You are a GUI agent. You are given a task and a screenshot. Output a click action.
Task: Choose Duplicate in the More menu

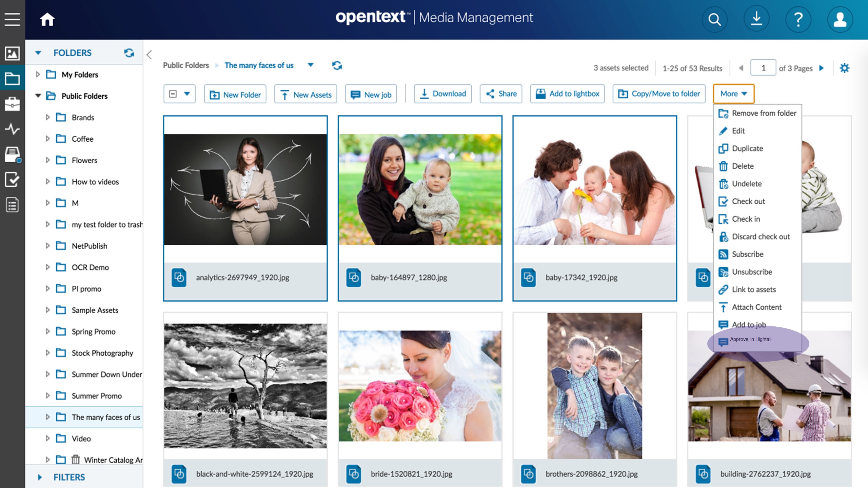pos(757,148)
